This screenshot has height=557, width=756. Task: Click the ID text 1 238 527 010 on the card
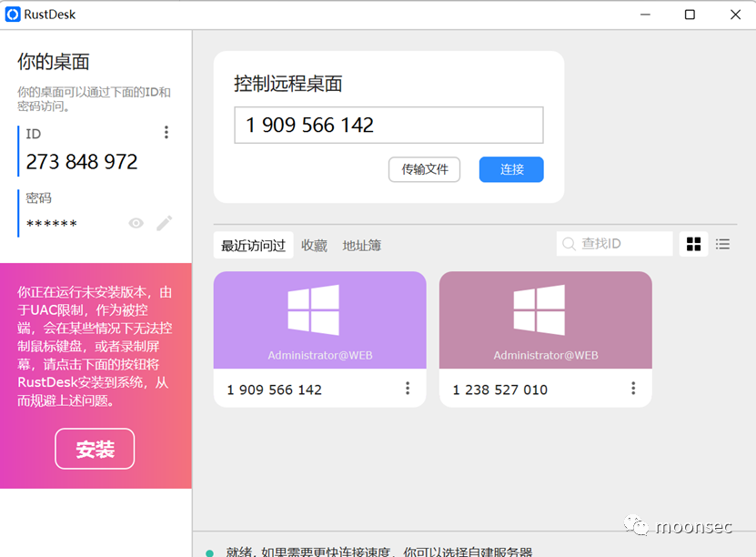[499, 390]
